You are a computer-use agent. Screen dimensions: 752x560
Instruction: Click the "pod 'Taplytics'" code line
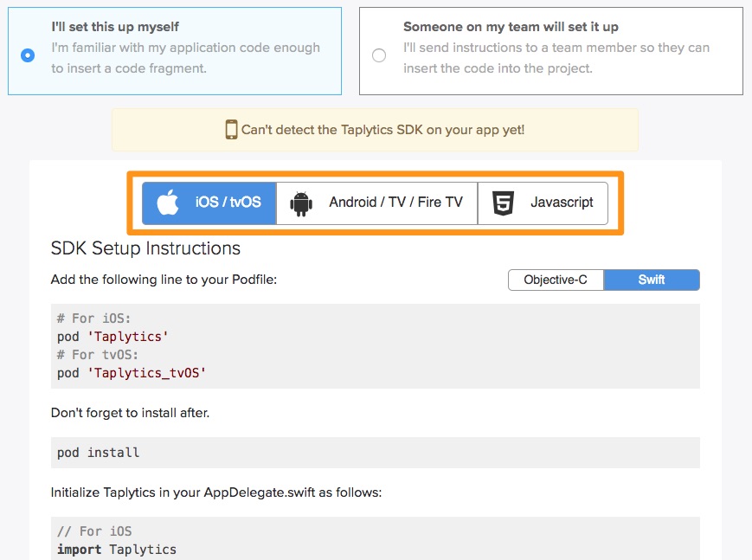112,337
